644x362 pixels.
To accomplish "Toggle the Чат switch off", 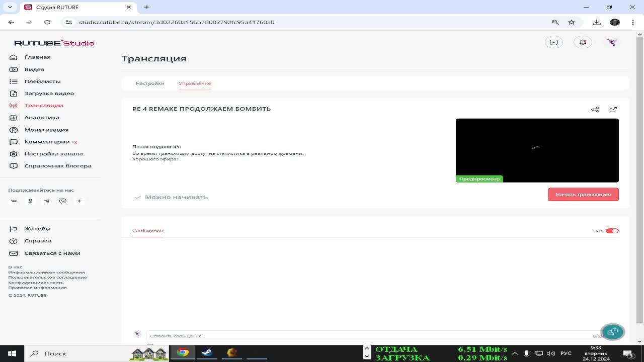I will click(612, 231).
